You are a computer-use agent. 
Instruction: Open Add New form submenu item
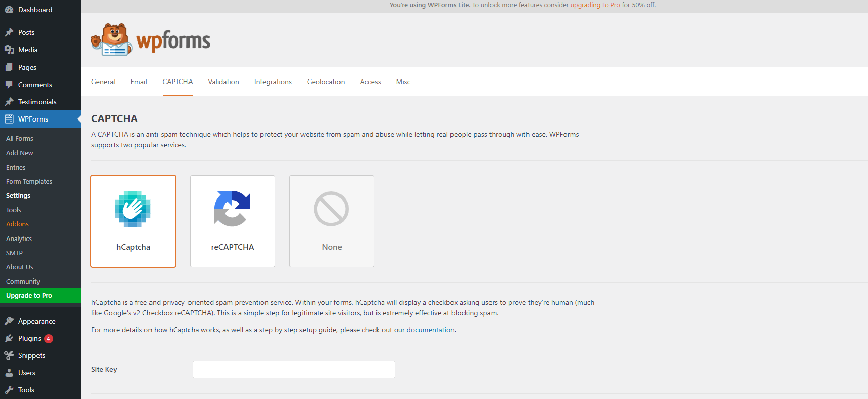[x=20, y=153]
